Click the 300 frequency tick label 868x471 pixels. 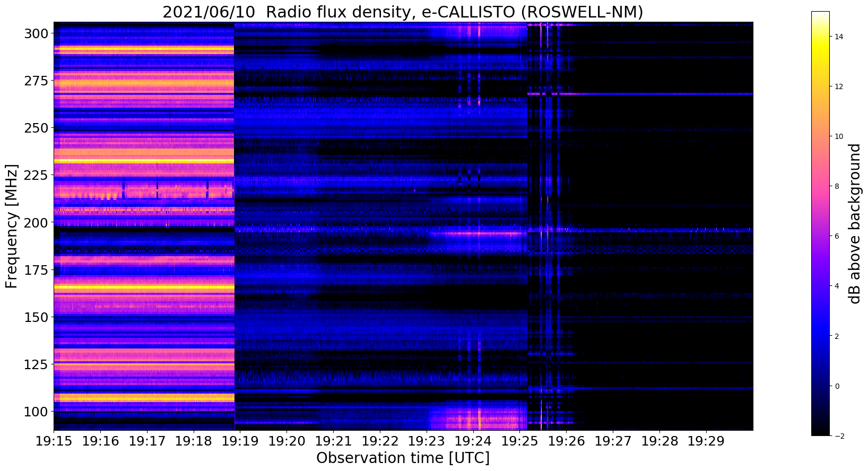[36, 34]
